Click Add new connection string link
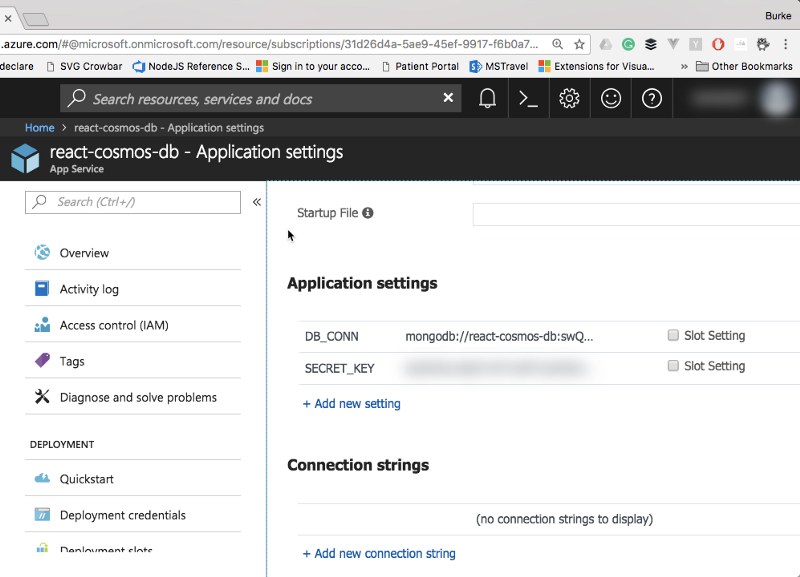800x577 pixels. (x=379, y=554)
